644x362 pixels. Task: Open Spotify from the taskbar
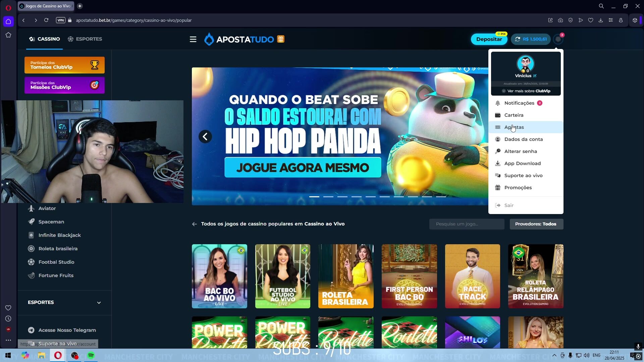pos(91,355)
